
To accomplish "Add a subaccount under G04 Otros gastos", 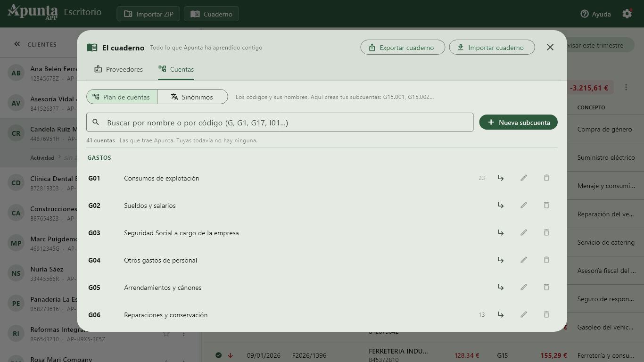I will pos(501,260).
